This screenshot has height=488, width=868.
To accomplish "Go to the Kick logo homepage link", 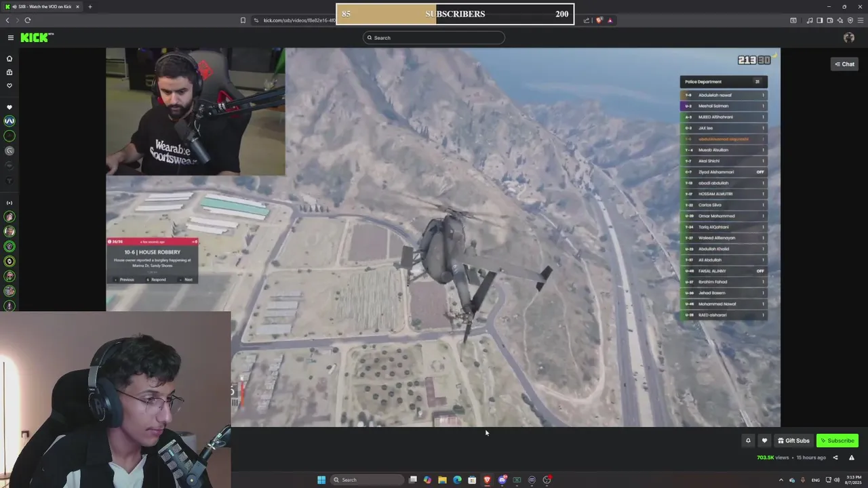I will click(x=37, y=37).
